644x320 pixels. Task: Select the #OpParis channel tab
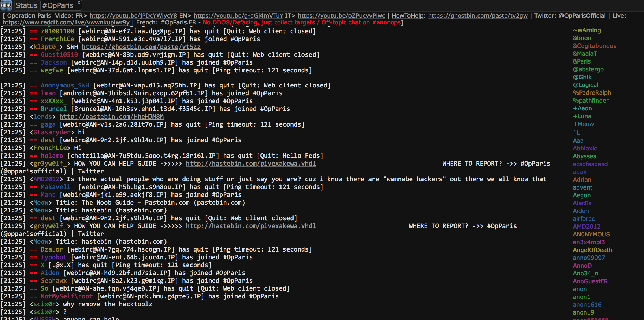click(x=58, y=5)
